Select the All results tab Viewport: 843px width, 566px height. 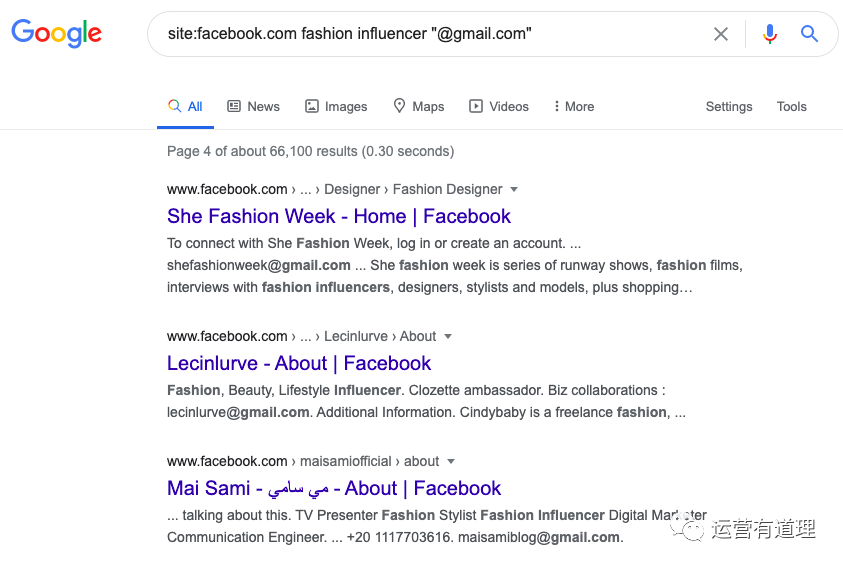(185, 106)
